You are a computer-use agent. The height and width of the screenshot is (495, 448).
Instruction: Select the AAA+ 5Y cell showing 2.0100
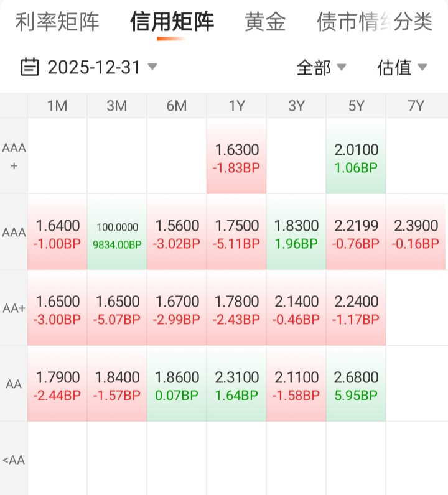[356, 157]
